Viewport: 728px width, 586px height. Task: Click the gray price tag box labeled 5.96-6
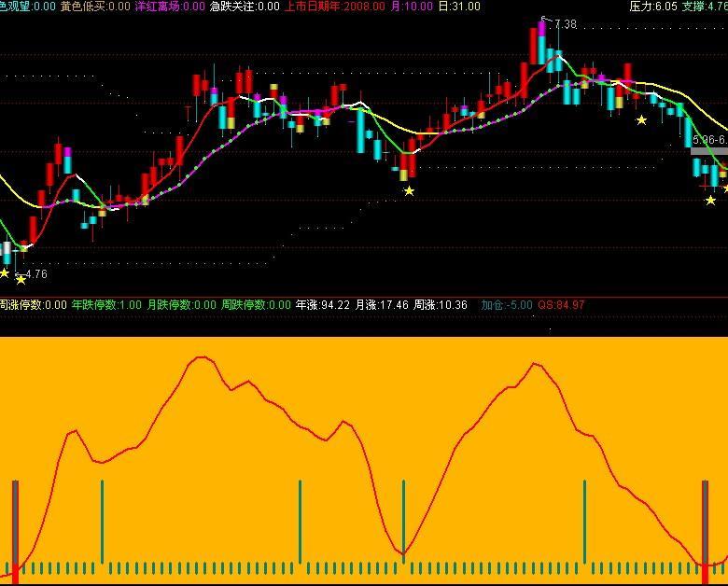(x=709, y=151)
